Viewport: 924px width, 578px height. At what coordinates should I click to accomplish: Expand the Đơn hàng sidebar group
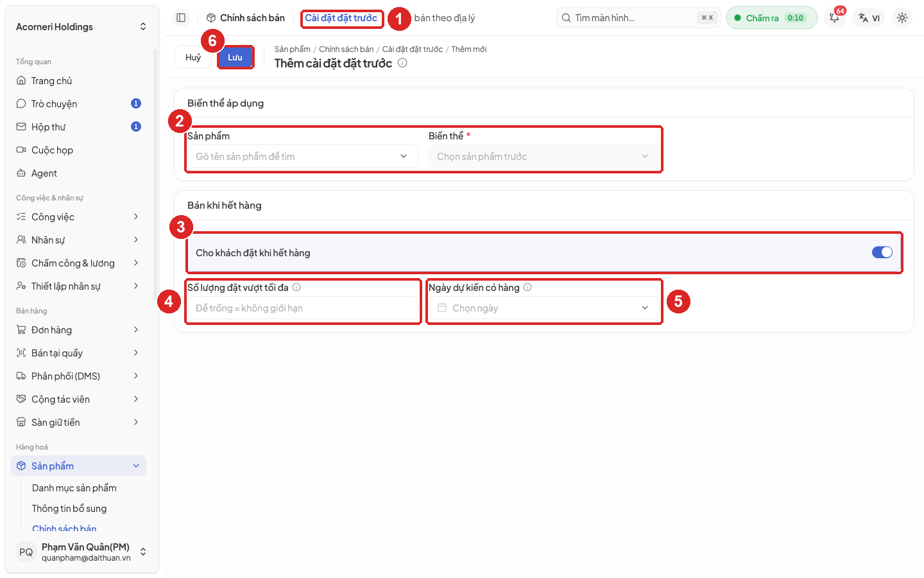(78, 330)
